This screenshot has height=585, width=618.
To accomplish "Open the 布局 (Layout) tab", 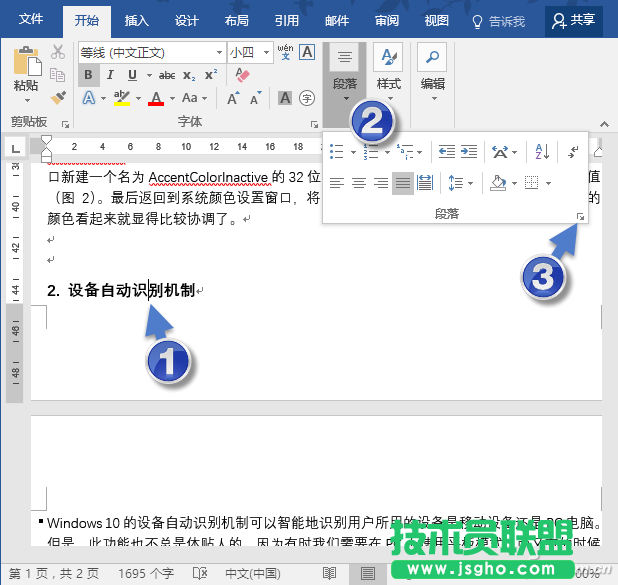I will [x=237, y=19].
